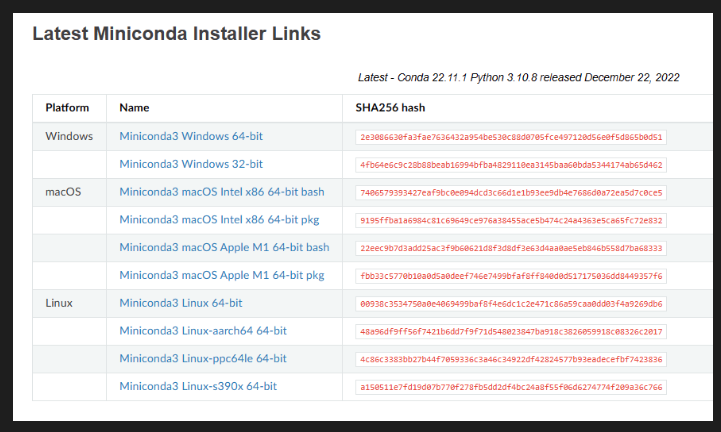This screenshot has height=432, width=721.
Task: Click the Conda 22.11.1 release caption
Action: click(x=519, y=77)
